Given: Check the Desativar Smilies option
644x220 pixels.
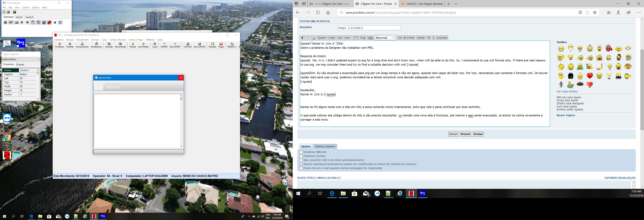Looking at the screenshot, I should [x=301, y=156].
